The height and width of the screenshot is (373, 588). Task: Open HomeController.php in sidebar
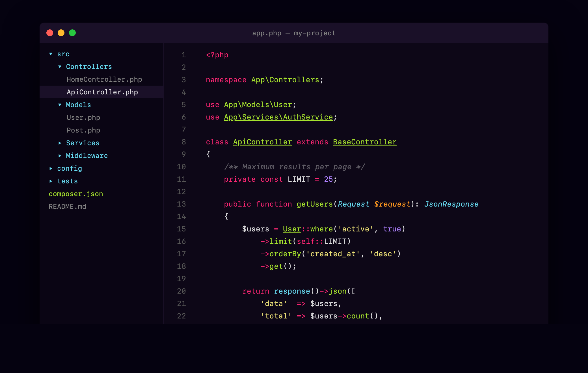pyautogui.click(x=104, y=79)
